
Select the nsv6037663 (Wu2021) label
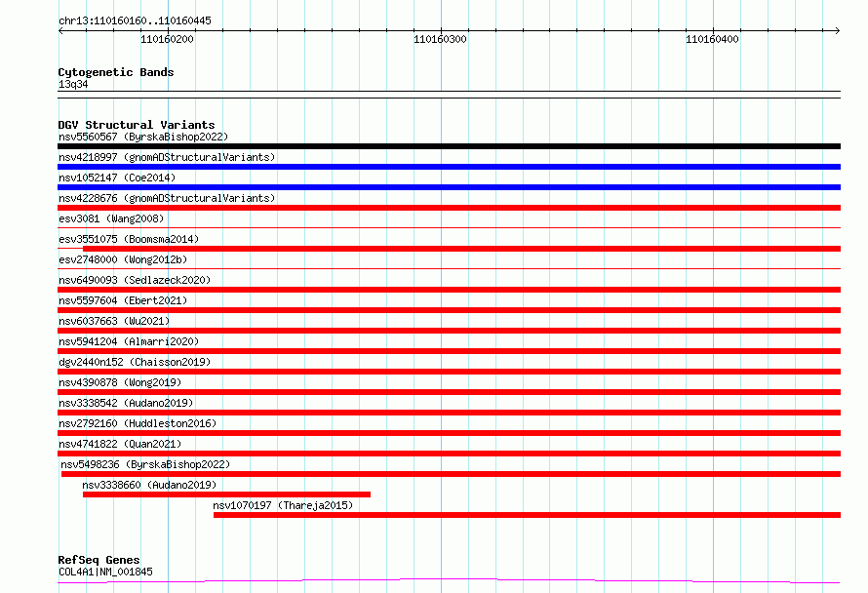tap(114, 321)
